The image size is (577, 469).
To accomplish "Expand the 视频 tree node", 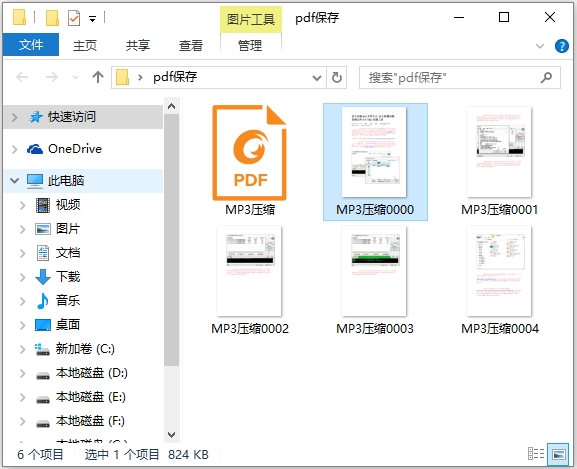I will click(22, 205).
